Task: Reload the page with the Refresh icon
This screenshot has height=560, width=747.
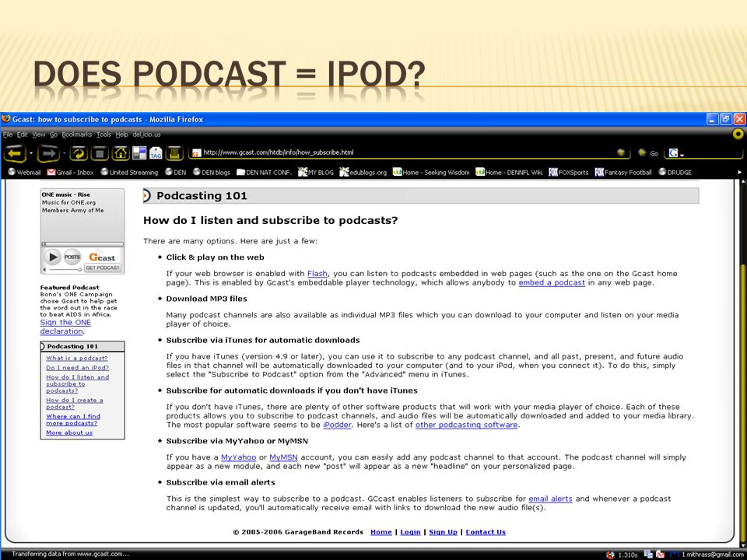Action: 79,153
